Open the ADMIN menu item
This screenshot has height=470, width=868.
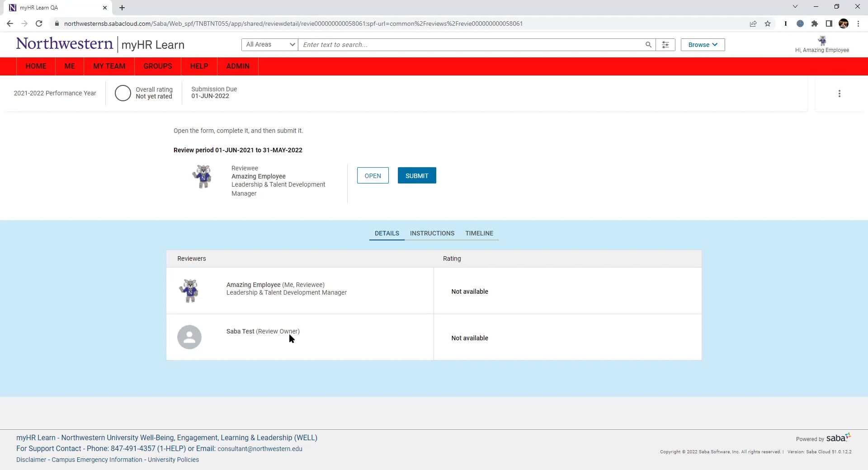238,66
